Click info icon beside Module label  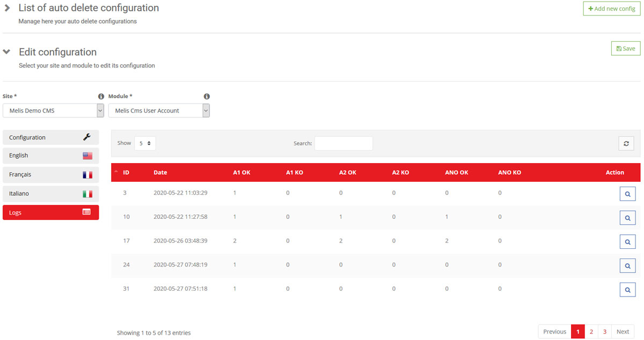(207, 97)
